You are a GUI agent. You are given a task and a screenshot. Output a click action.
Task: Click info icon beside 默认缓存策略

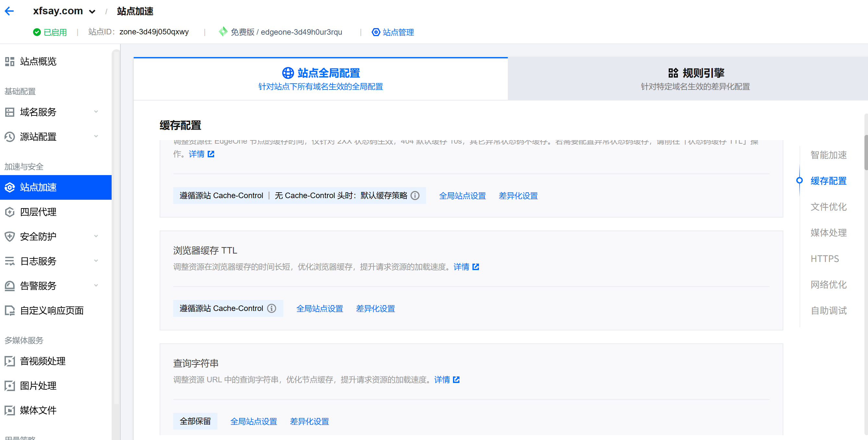click(415, 196)
